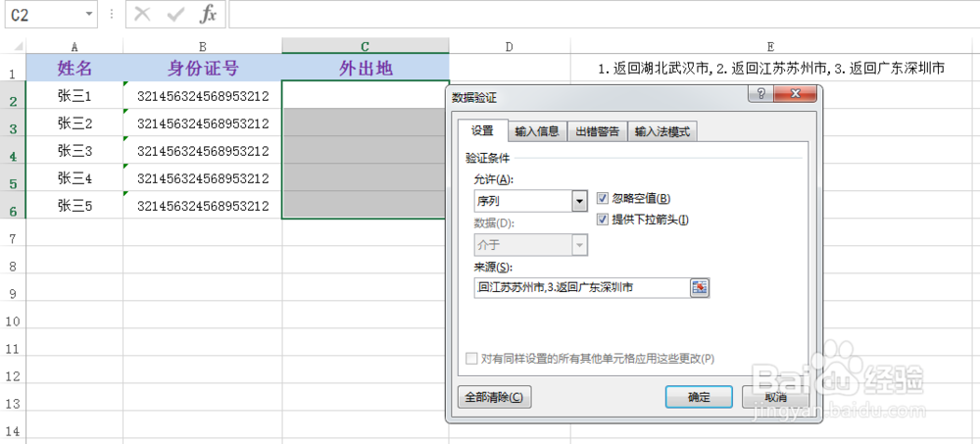Screen dimensions: 980x444
Task: Close the 数据验证 dialog with X
Action: coord(796,94)
